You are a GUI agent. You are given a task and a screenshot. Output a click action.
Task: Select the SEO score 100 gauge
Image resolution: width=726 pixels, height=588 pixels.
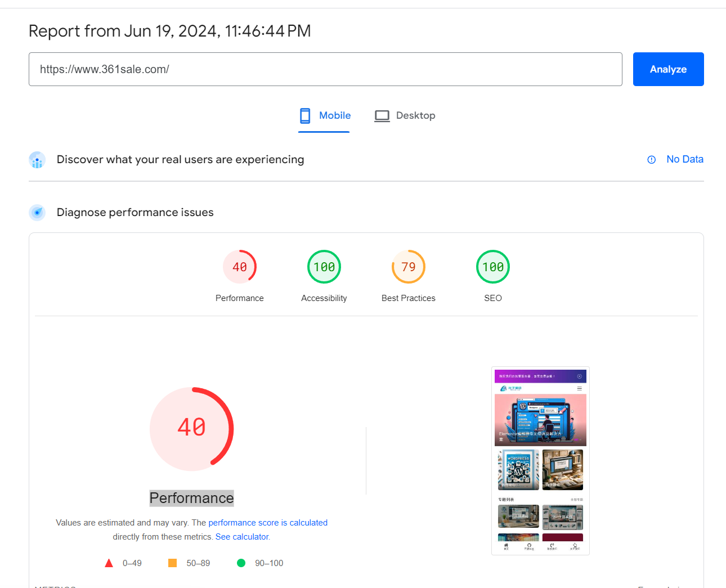coord(493,267)
